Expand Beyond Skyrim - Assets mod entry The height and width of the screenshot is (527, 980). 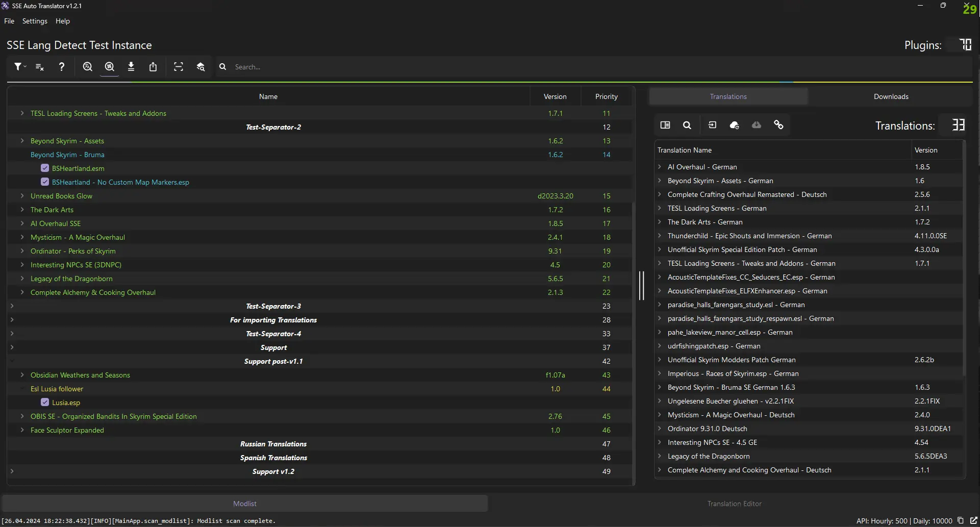pyautogui.click(x=22, y=141)
